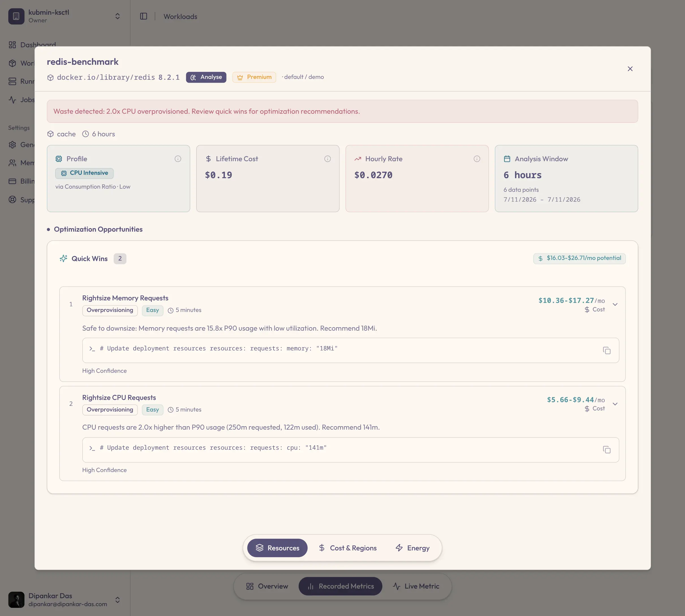Click the memory requests command box
This screenshot has height=616, width=685.
tap(351, 350)
